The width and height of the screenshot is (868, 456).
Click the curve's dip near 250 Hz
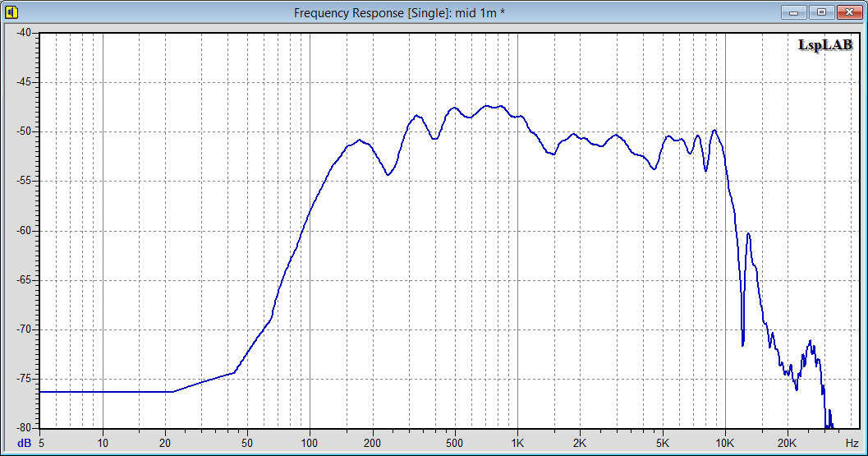(x=388, y=174)
